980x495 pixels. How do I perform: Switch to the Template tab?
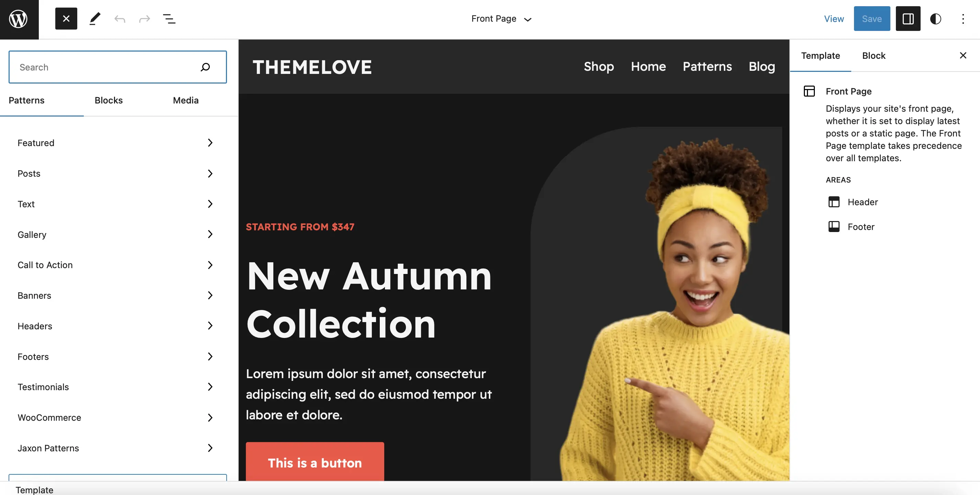coord(820,56)
